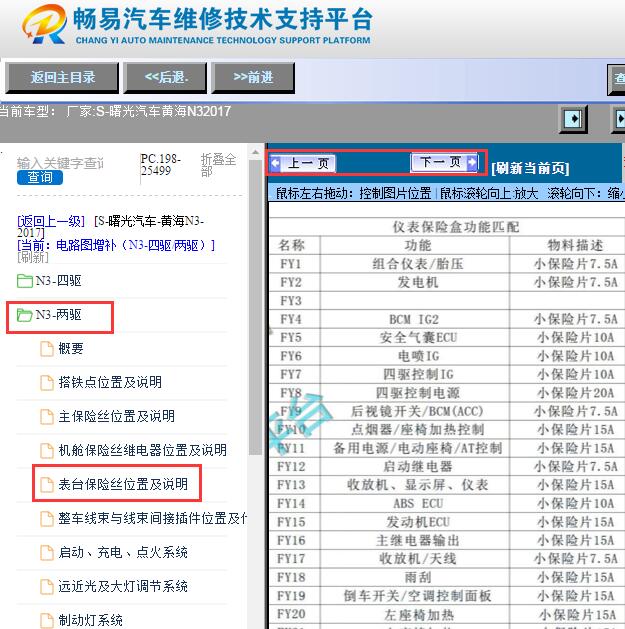
Task: Focus the keyword search input field
Action: coord(60,163)
